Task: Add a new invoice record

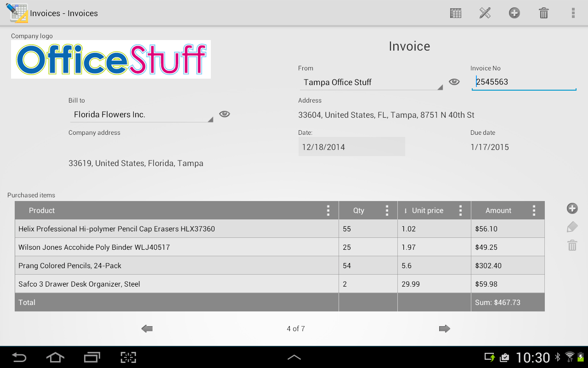Action: (514, 13)
